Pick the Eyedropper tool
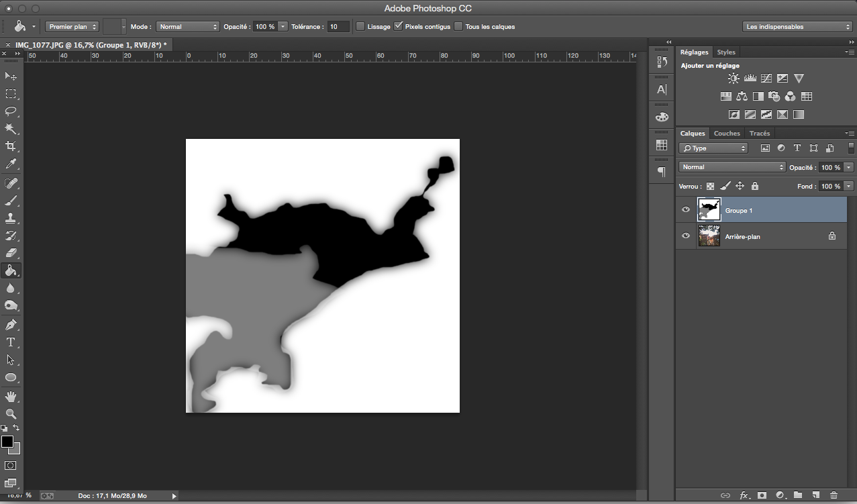857x504 pixels. click(11, 164)
